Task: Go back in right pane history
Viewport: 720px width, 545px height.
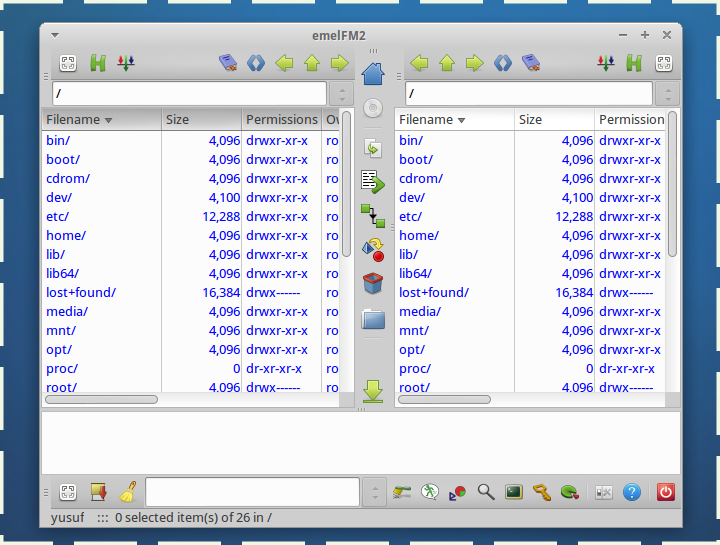Action: [x=419, y=63]
